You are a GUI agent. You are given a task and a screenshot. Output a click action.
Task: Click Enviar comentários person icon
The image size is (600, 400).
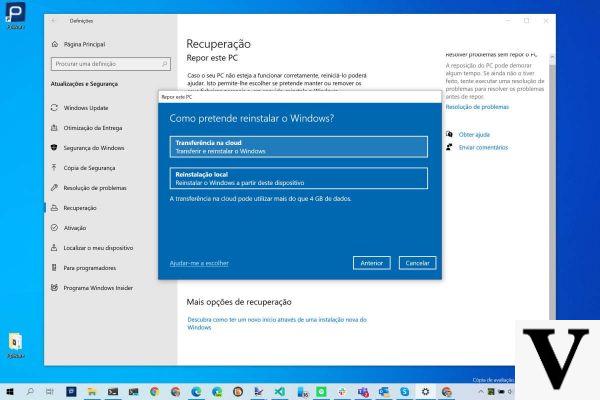[449, 147]
